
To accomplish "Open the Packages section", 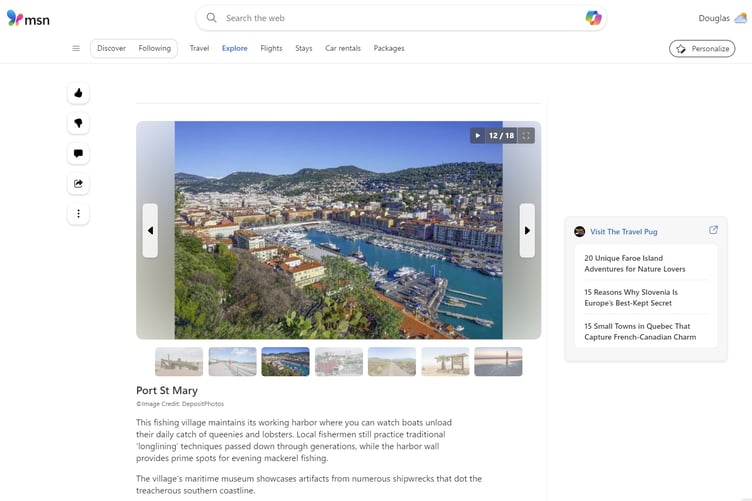I will pos(388,48).
